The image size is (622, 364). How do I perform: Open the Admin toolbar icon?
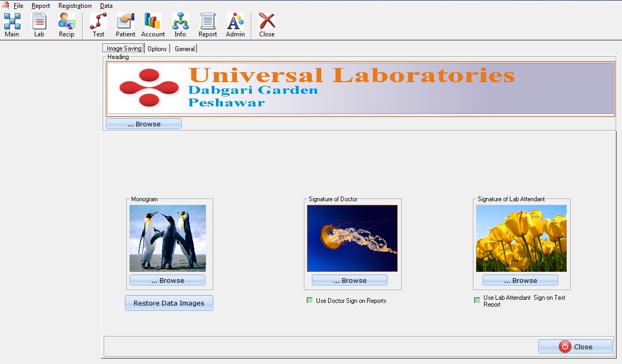pyautogui.click(x=235, y=25)
